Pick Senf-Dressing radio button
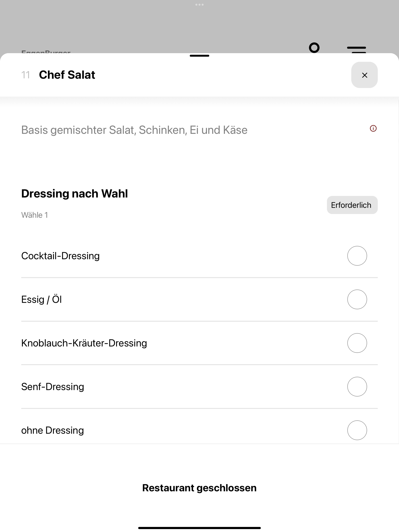 pos(357,387)
